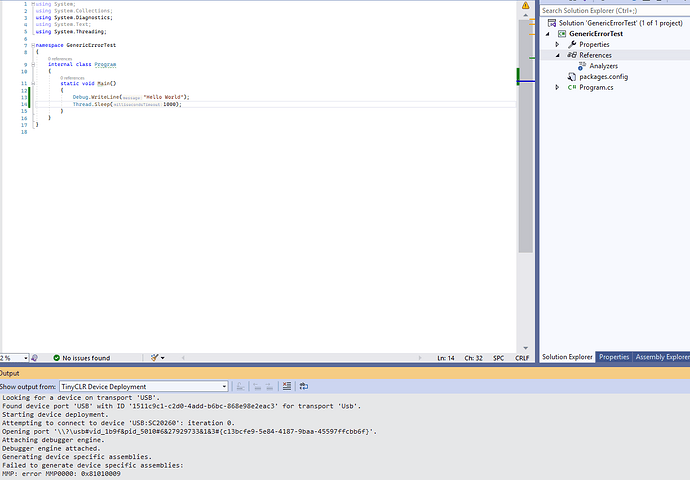The height and width of the screenshot is (480, 690).
Task: Select packages.config in Solution Explorer
Action: 603,77
